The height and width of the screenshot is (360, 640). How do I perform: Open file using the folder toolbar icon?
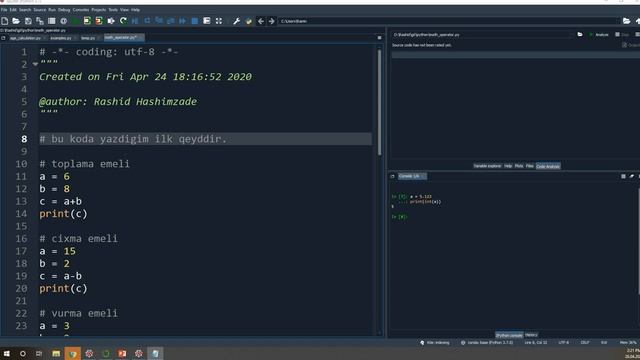click(x=16, y=21)
